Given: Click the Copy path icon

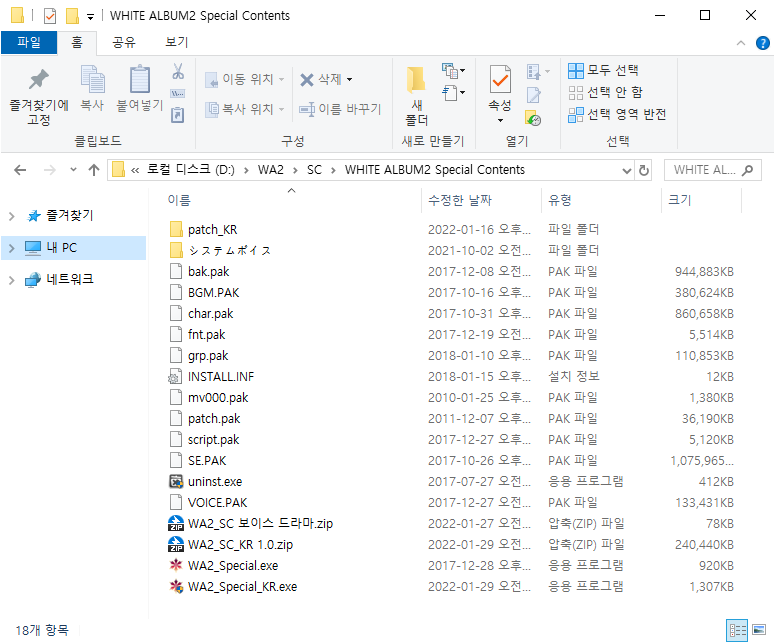Looking at the screenshot, I should point(178,93).
